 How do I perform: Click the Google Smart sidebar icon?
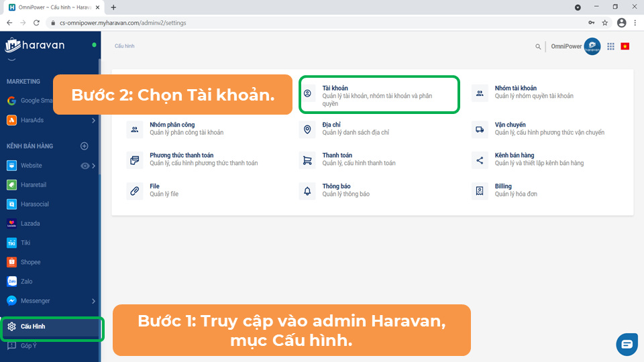pyautogui.click(x=11, y=101)
